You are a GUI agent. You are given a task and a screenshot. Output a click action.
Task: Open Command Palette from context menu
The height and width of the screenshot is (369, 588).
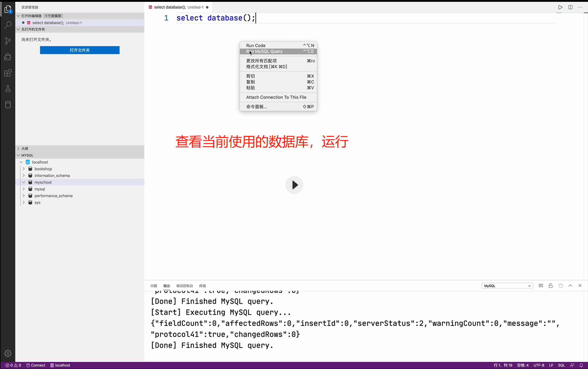point(278,107)
